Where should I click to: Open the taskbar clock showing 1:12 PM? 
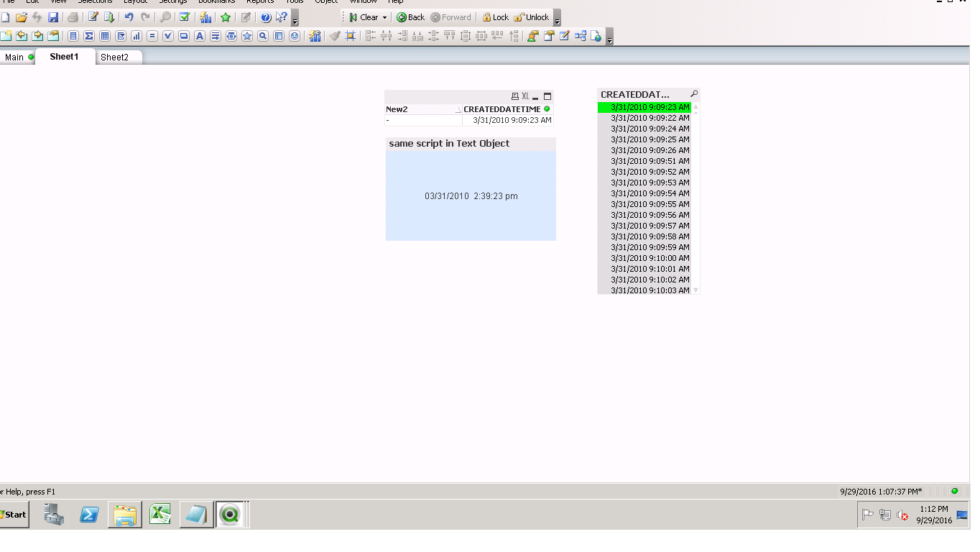pyautogui.click(x=934, y=515)
